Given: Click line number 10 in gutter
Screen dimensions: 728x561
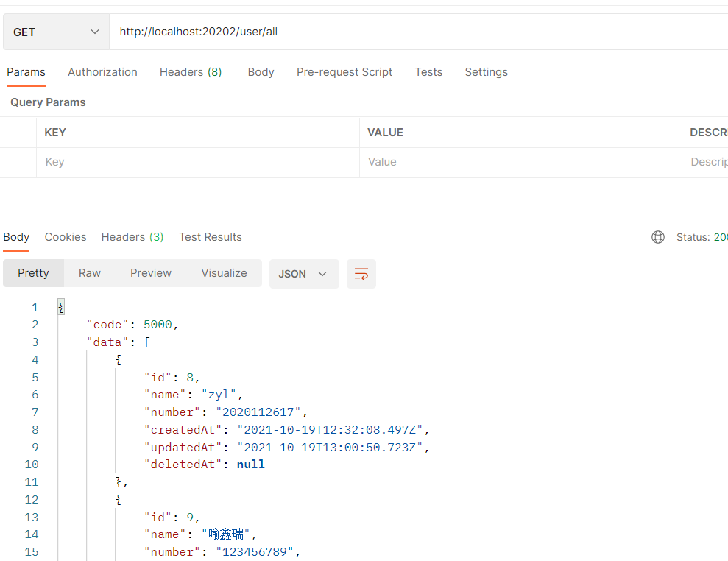Looking at the screenshot, I should [x=32, y=465].
